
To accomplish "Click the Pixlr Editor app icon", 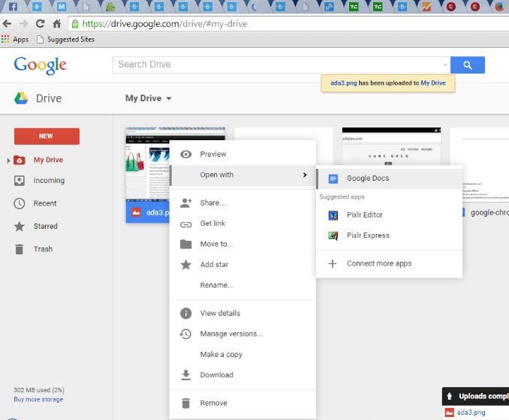I will pos(333,215).
